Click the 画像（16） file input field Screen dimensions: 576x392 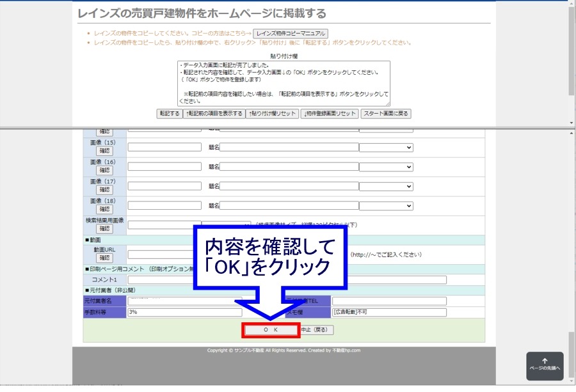tap(164, 167)
